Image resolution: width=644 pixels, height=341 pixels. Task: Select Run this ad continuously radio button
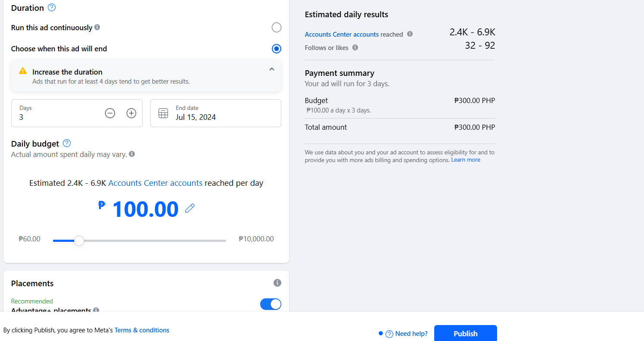pos(277,28)
